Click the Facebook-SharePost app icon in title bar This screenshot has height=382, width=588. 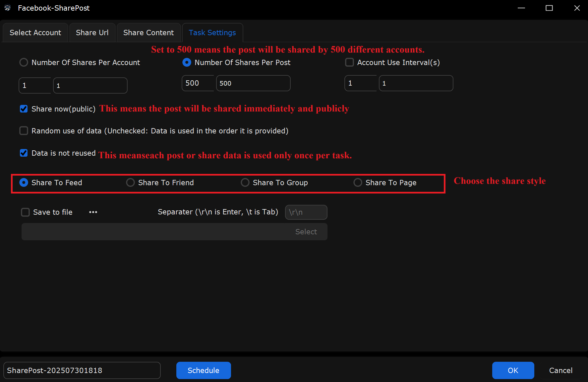(8, 8)
